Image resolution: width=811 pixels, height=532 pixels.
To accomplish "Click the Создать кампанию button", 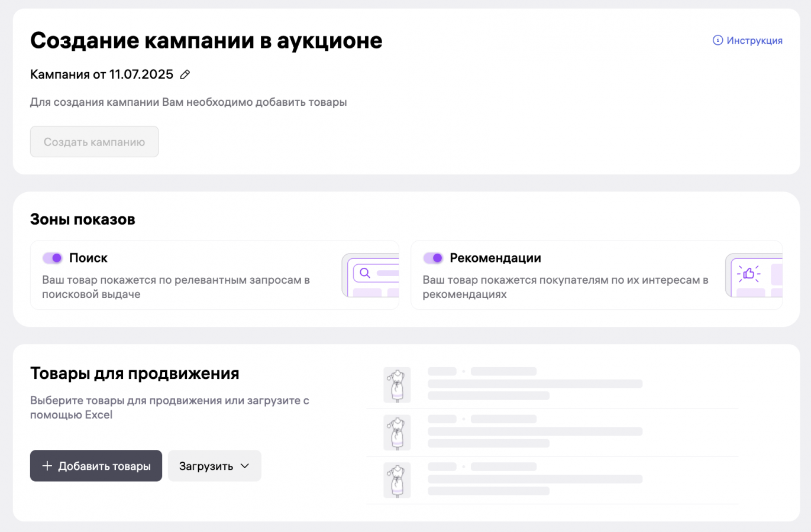I will tap(95, 141).
